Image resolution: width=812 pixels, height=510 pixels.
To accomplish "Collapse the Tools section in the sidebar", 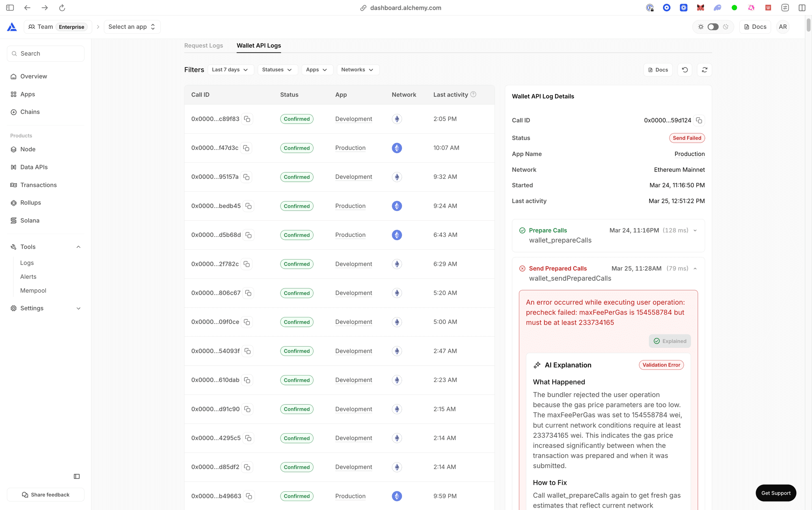I will coord(78,247).
